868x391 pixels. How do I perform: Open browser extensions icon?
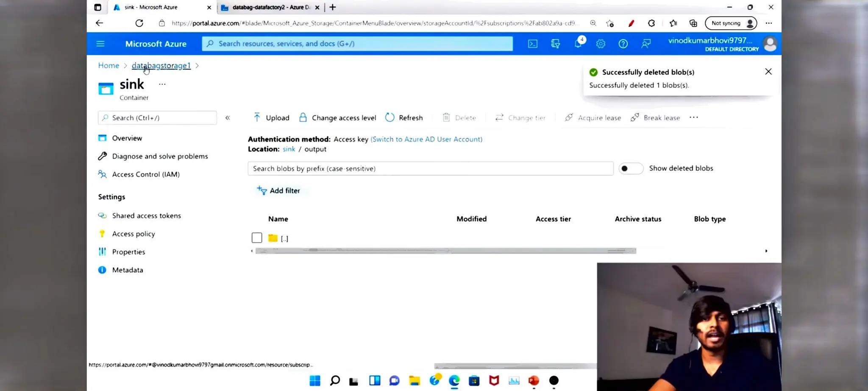pyautogui.click(x=651, y=23)
